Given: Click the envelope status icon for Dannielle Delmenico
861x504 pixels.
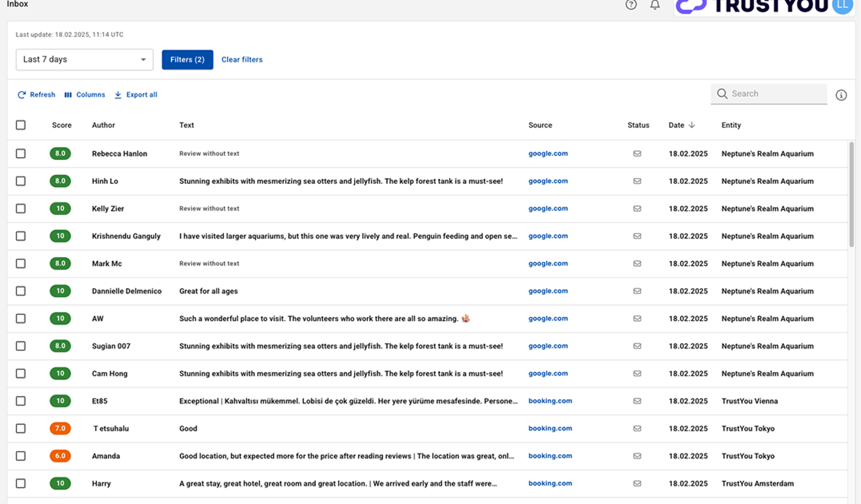Looking at the screenshot, I should click(x=637, y=291).
